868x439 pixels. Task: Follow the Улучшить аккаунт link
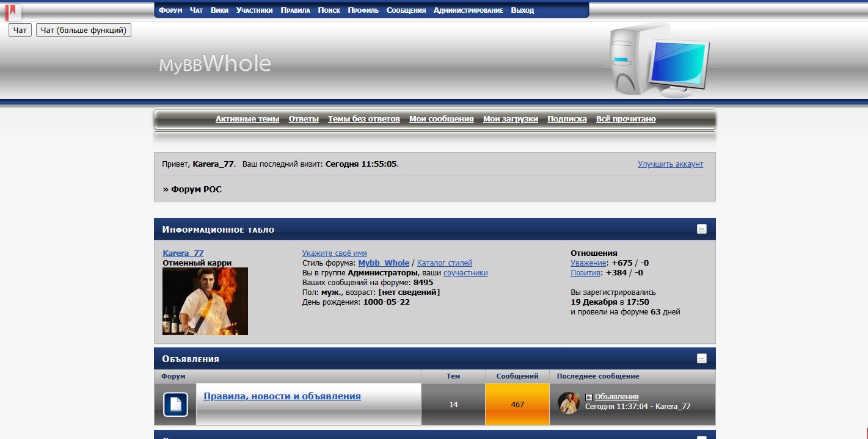click(x=670, y=164)
